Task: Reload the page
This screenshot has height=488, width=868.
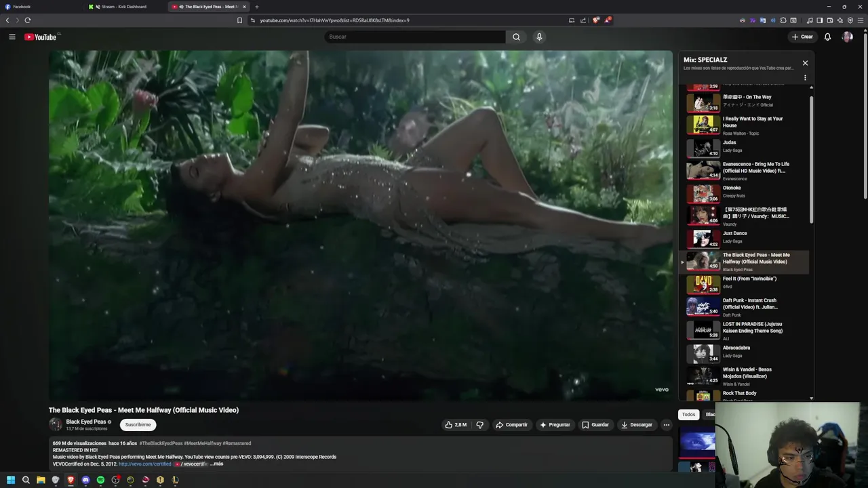Action: coord(28,20)
